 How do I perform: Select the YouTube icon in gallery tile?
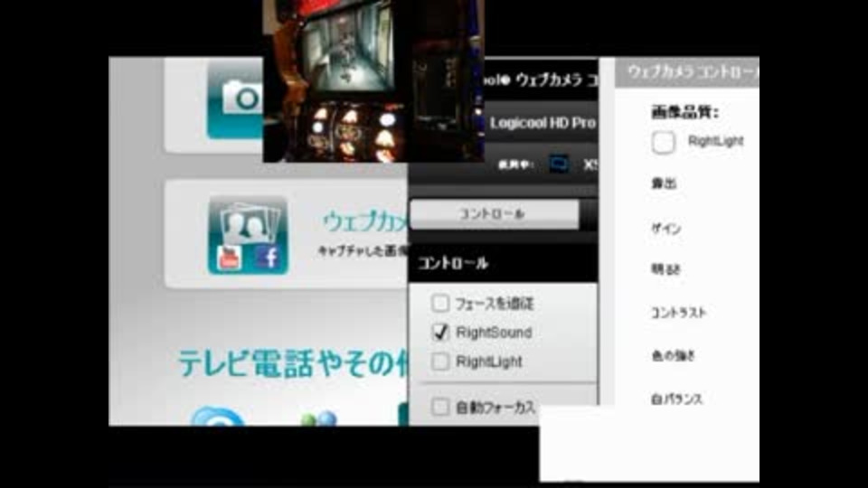(229, 258)
